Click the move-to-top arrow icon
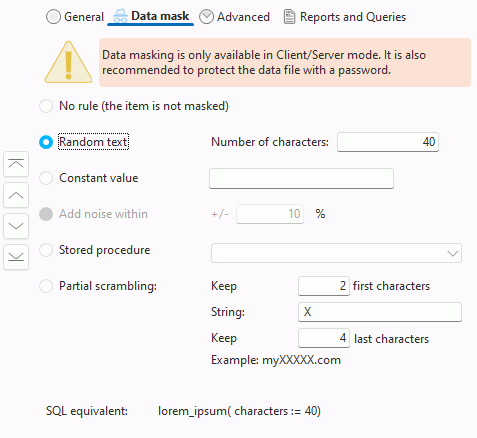Screen dimensions: 477x438 coord(16,164)
